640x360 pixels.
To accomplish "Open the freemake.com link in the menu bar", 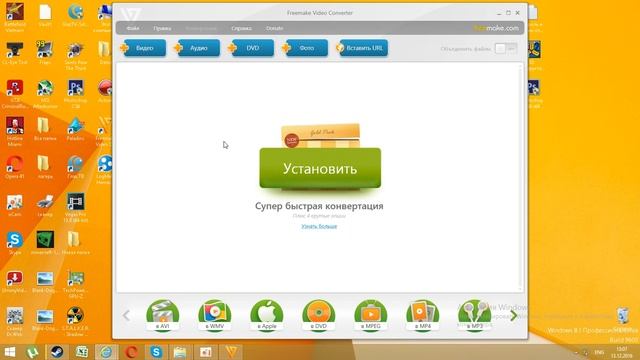I will click(496, 28).
